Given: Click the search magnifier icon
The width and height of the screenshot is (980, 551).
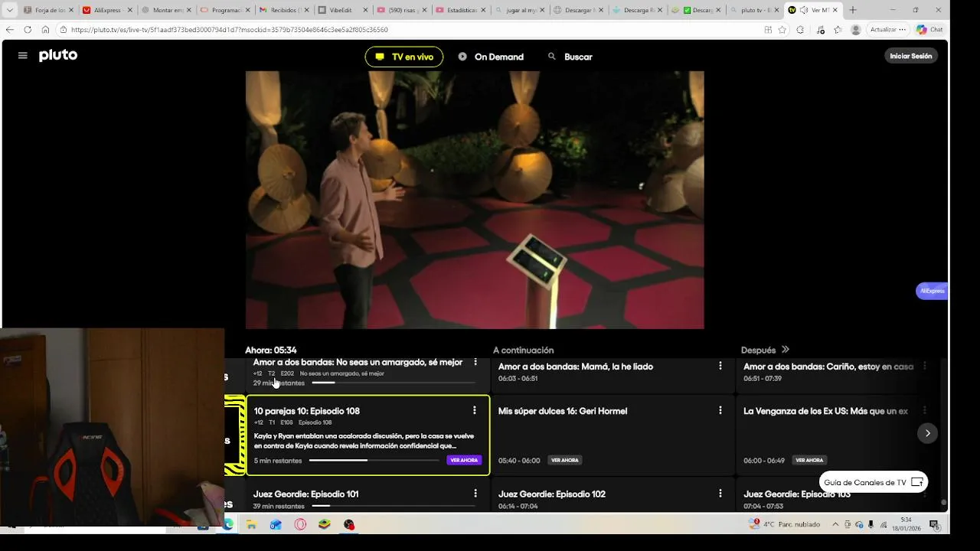Looking at the screenshot, I should pos(551,57).
